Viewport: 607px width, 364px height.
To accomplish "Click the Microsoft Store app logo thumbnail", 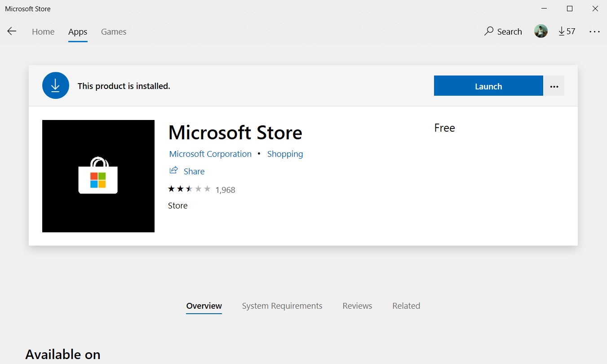I will (98, 176).
